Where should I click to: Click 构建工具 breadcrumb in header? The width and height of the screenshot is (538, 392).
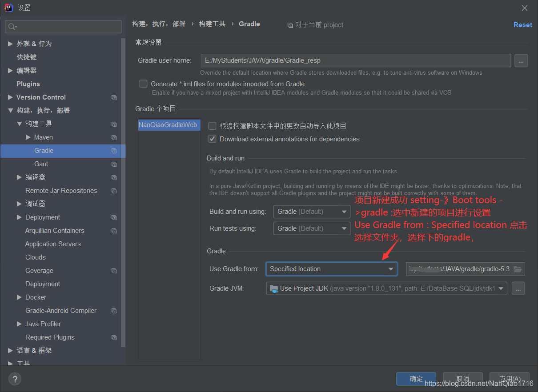(212, 24)
